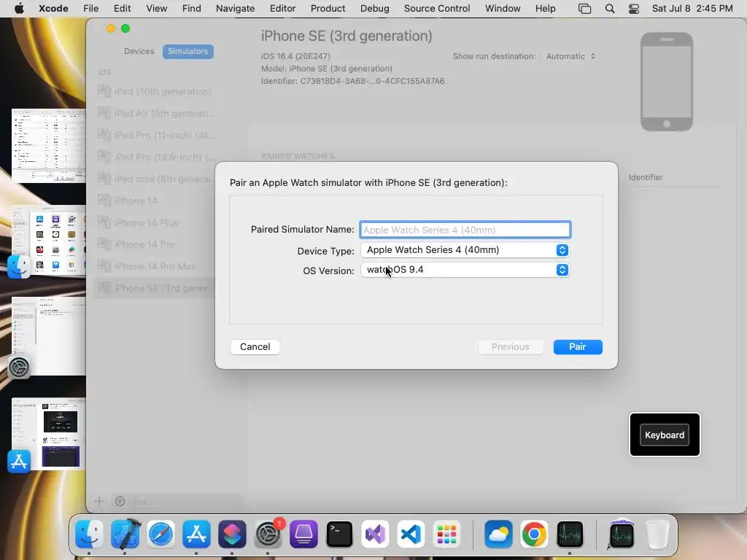Open the Debug menu

click(x=374, y=9)
